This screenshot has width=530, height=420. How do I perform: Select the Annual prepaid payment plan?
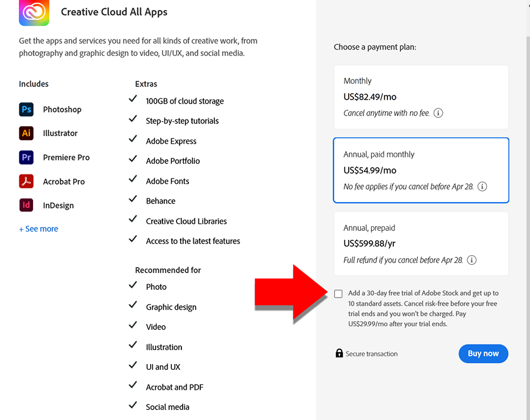pos(420,243)
